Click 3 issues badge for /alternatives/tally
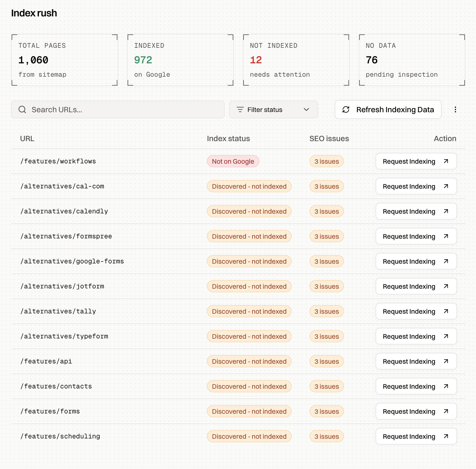Viewport: 476px width, 469px height. click(327, 311)
